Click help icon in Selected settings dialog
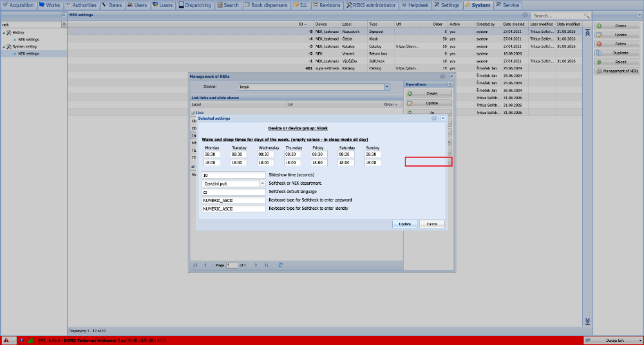This screenshot has width=644, height=345. tap(434, 118)
